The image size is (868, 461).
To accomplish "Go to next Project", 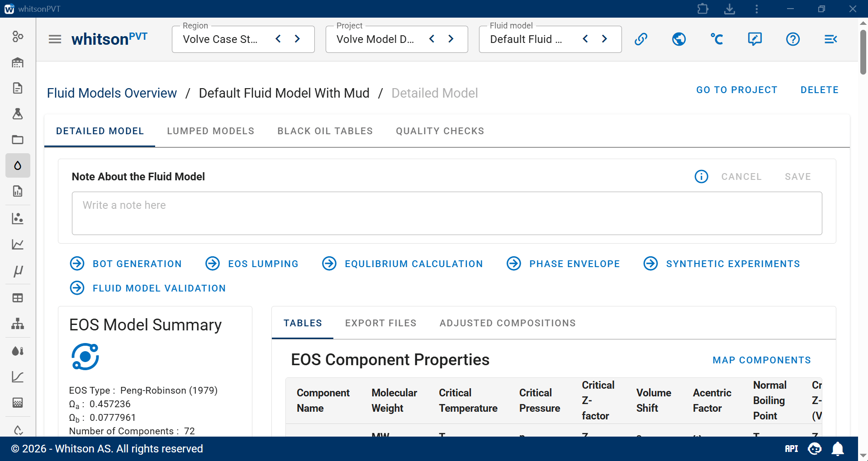I will click(x=451, y=39).
